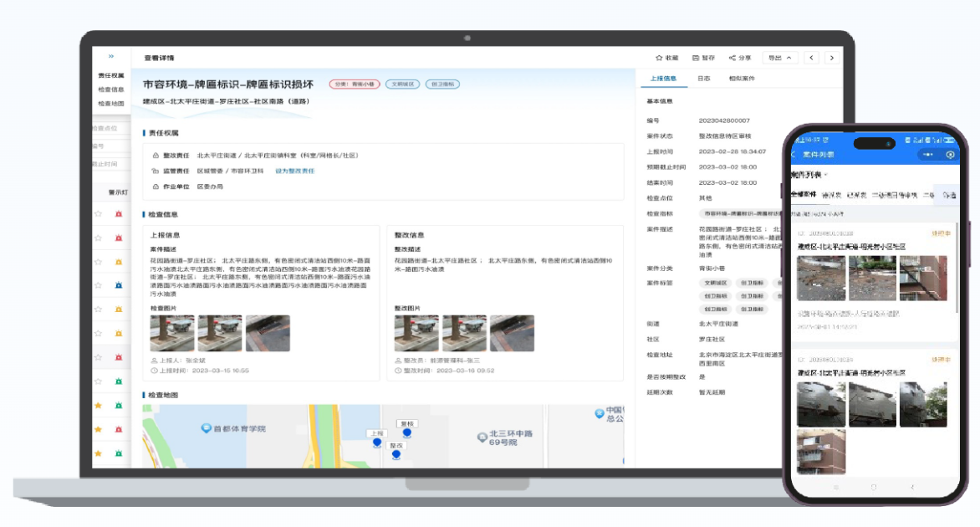Tap back arrow in phone 案件列表 header
Image resolution: width=980 pixels, height=527 pixels.
794,155
